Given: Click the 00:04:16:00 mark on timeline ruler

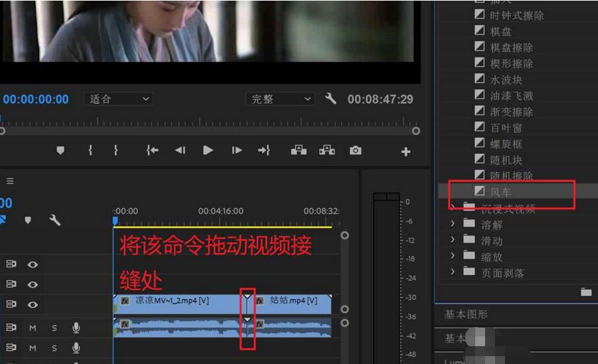Looking at the screenshot, I should coord(220,211).
